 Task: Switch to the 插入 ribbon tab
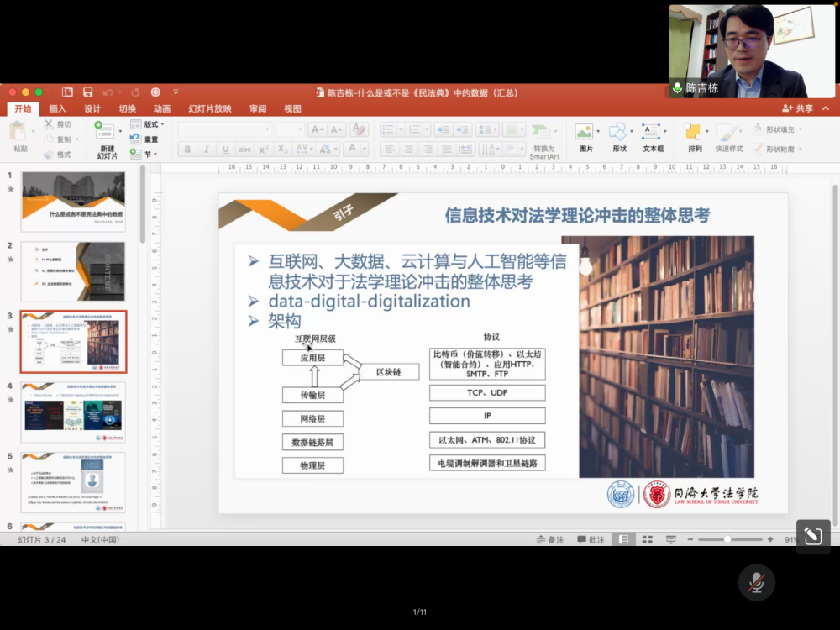[x=57, y=108]
